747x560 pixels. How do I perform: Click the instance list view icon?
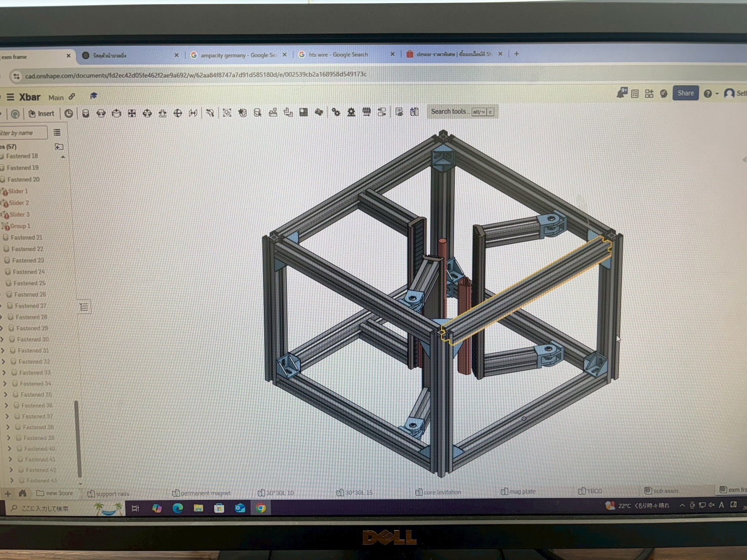click(57, 132)
